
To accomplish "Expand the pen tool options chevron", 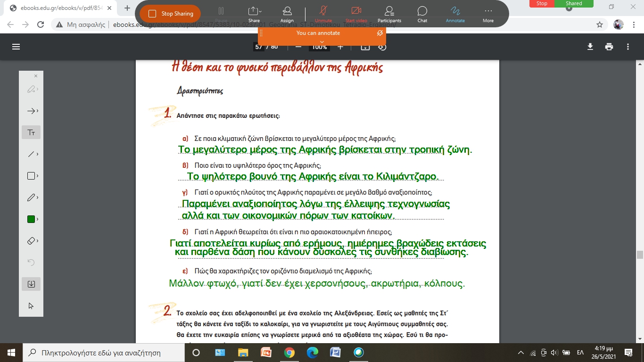I will (x=38, y=197).
